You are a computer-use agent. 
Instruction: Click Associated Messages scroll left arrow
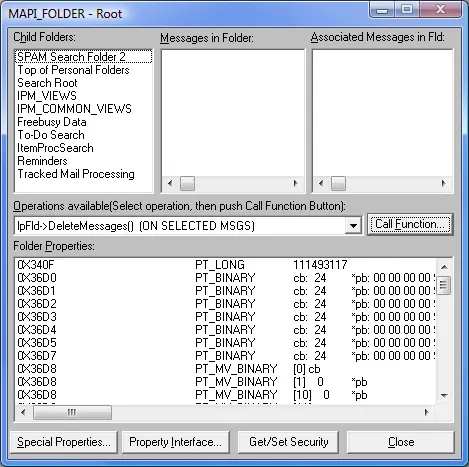pos(321,183)
